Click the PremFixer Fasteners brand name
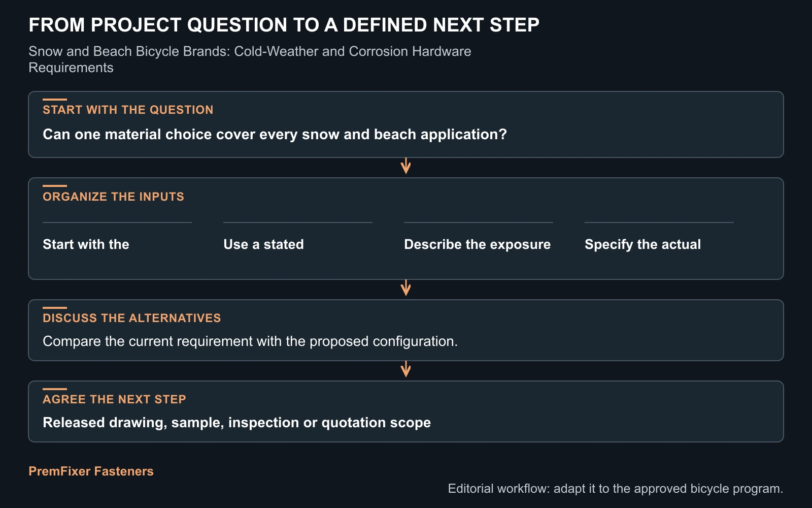 coord(91,471)
